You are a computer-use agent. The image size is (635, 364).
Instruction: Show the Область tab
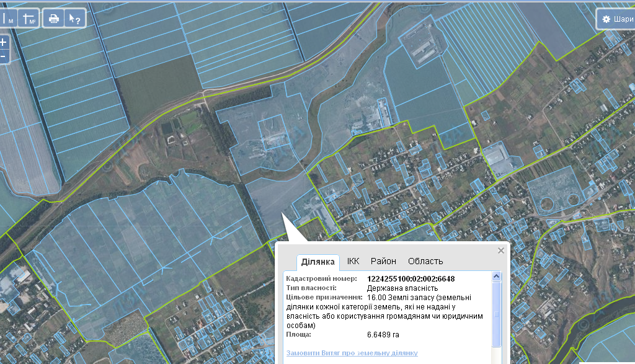[425, 261]
